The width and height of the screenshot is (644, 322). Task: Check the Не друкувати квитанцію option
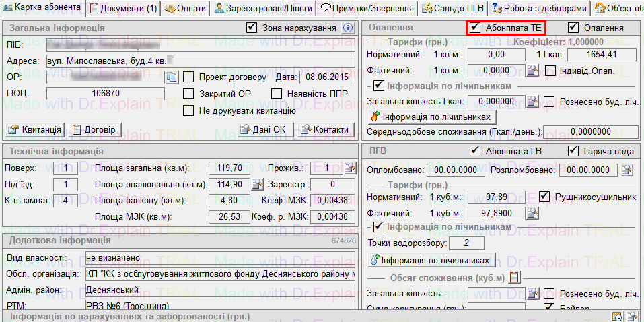click(x=188, y=110)
